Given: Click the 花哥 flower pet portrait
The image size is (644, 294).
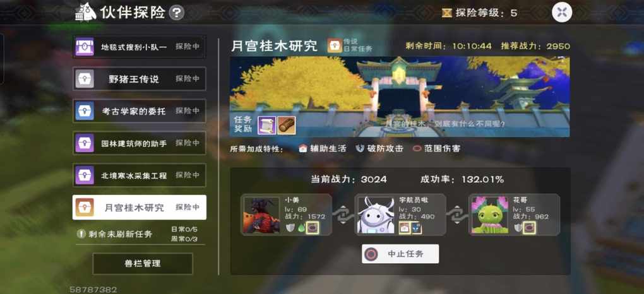Looking at the screenshot, I should pyautogui.click(x=489, y=215).
